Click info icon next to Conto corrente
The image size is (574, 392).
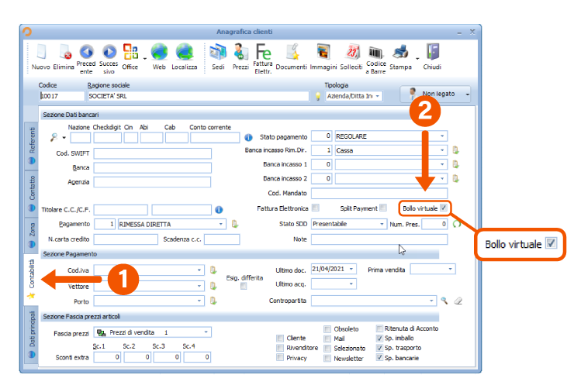point(248,137)
